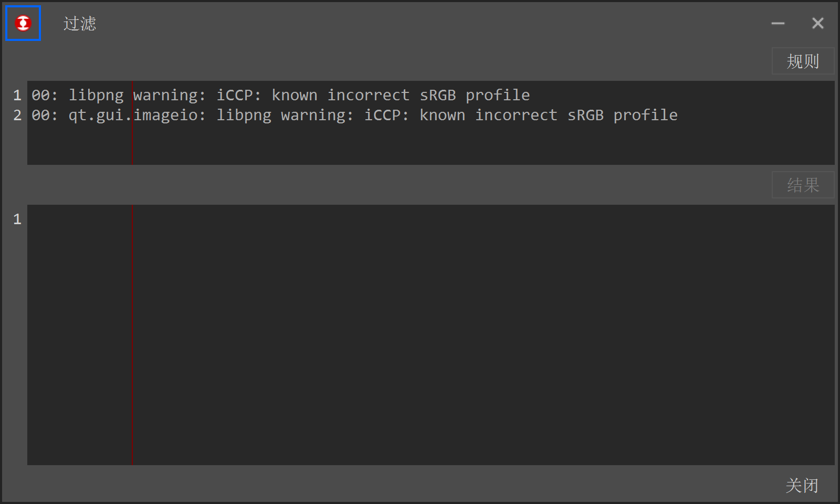Click "profile" at end of line two
The width and height of the screenshot is (840, 504).
point(645,115)
